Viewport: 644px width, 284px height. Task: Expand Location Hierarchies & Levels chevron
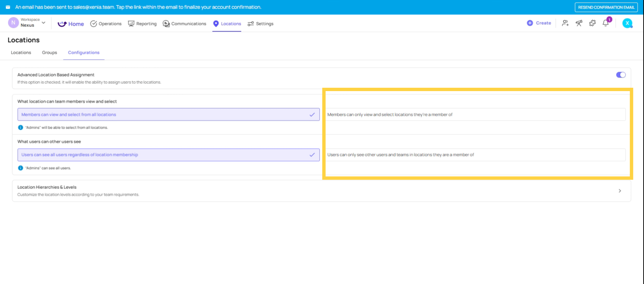pos(620,191)
